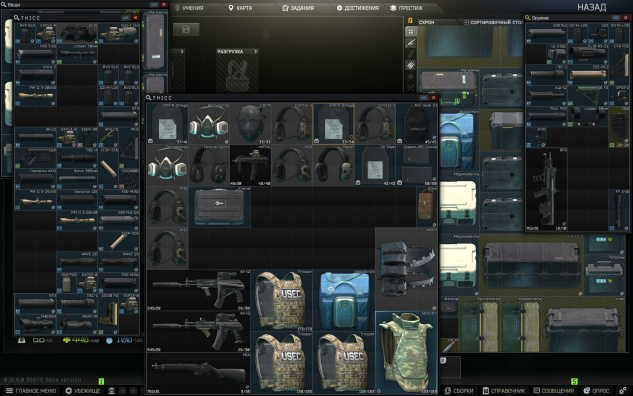
Task: Toggle the all-items grid stash filter
Action: click(x=411, y=31)
